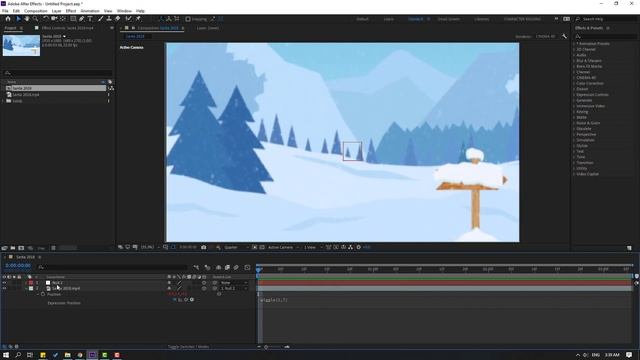Open the 1 View layout dropdown
This screenshot has width=640, height=360.
coord(312,247)
